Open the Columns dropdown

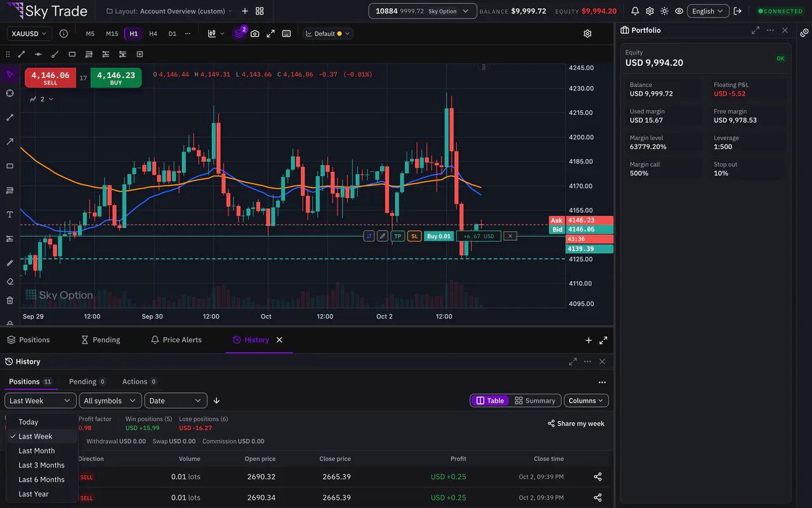(x=586, y=401)
